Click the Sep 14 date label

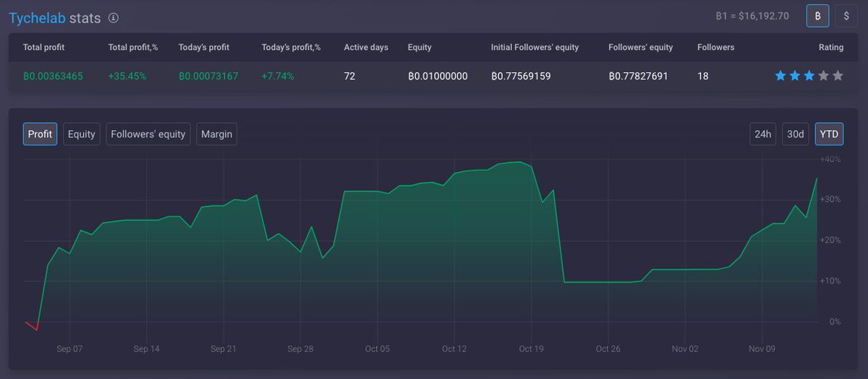[x=146, y=349]
